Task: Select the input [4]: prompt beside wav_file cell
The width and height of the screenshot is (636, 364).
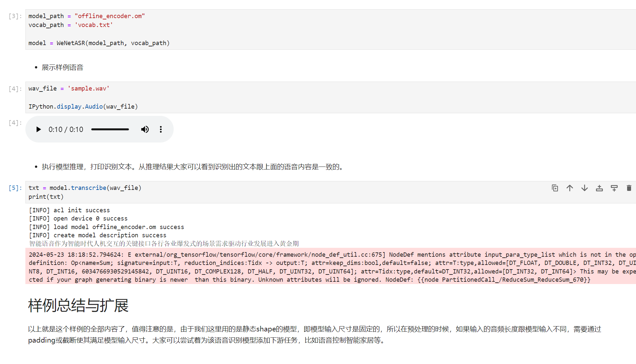Action: [x=15, y=89]
